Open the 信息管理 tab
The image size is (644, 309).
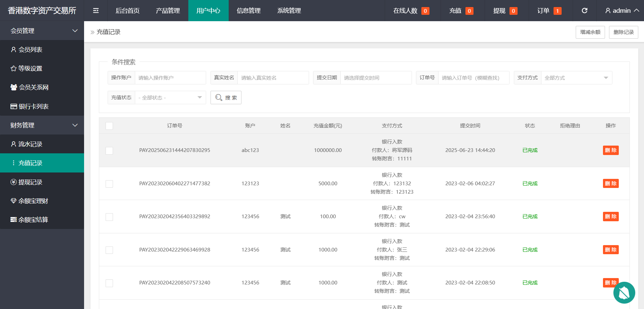(x=249, y=11)
